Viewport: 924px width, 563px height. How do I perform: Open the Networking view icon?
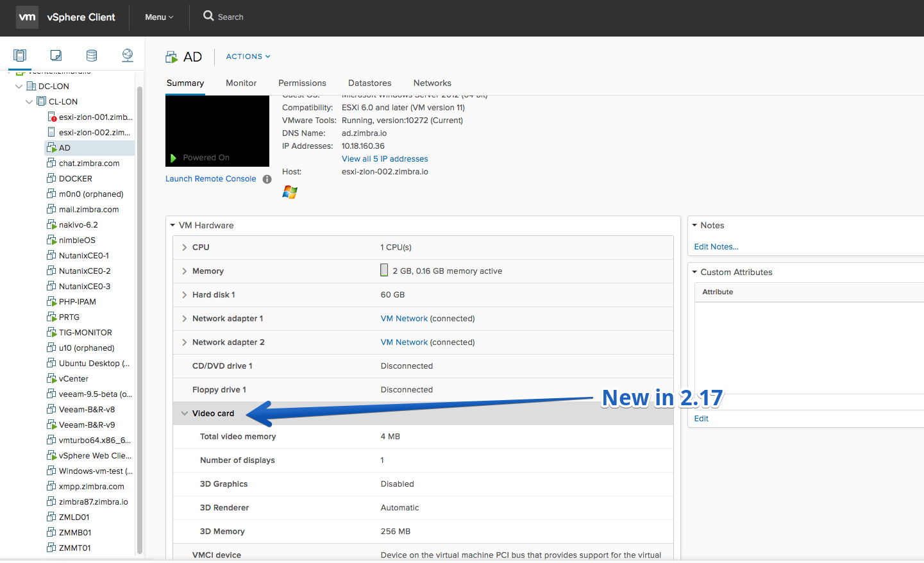pos(128,55)
